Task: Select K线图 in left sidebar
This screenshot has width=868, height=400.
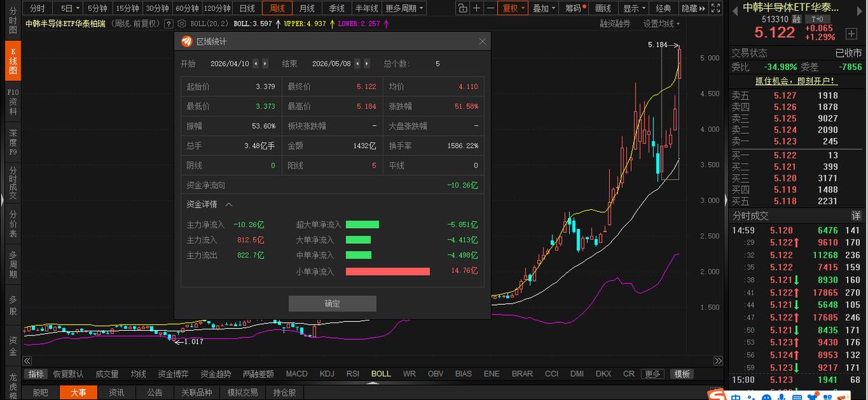Action: (x=13, y=61)
